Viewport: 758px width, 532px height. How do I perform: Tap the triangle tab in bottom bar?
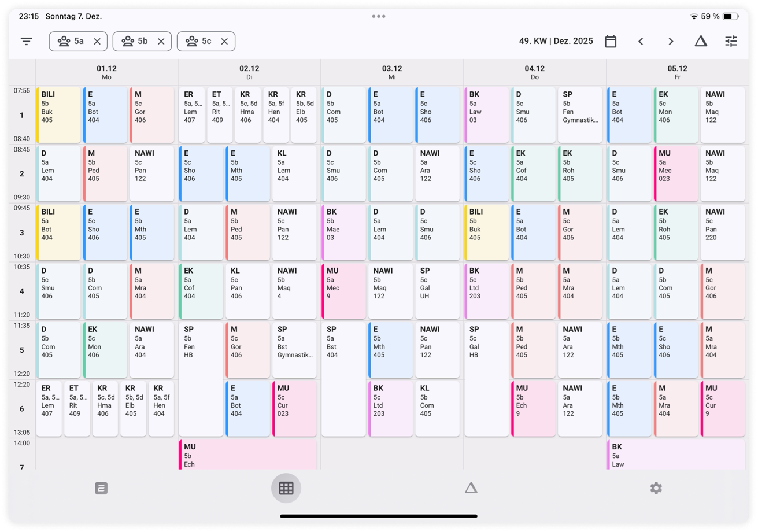[x=471, y=489]
